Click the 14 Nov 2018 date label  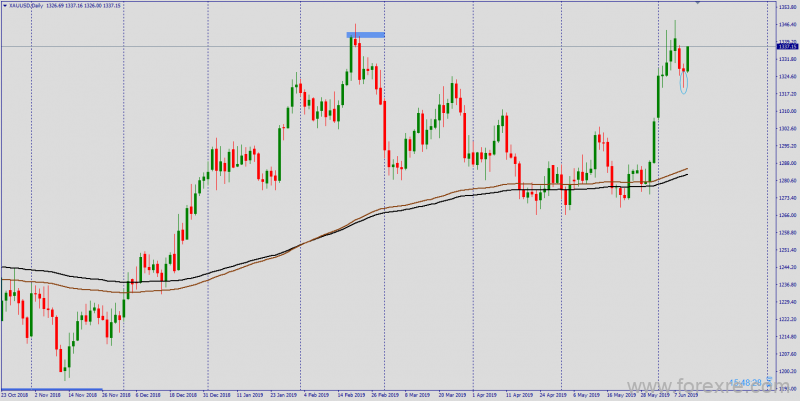pyautogui.click(x=83, y=395)
